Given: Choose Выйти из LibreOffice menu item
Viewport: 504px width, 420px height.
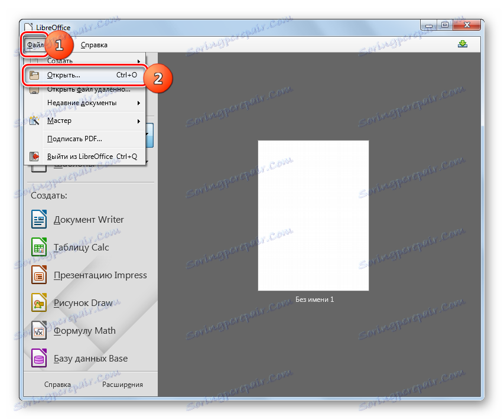Looking at the screenshot, I should [x=85, y=157].
